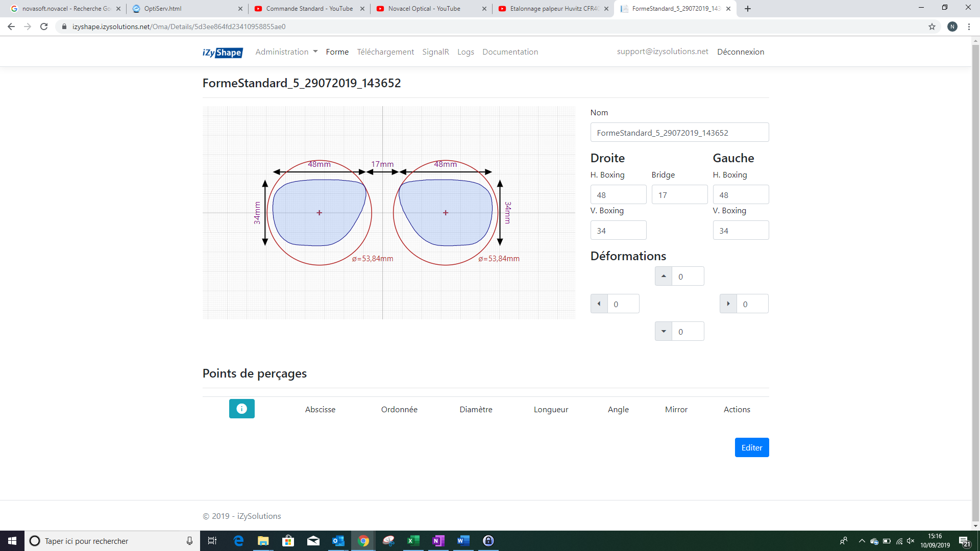Click the upward deformation arrow icon
980x551 pixels.
pos(663,275)
